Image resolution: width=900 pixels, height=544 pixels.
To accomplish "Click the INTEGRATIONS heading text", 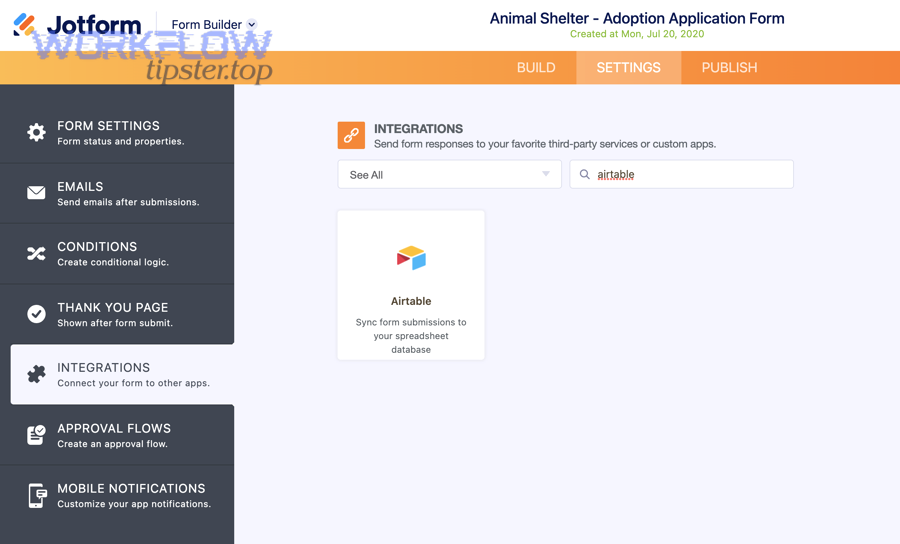I will [418, 129].
